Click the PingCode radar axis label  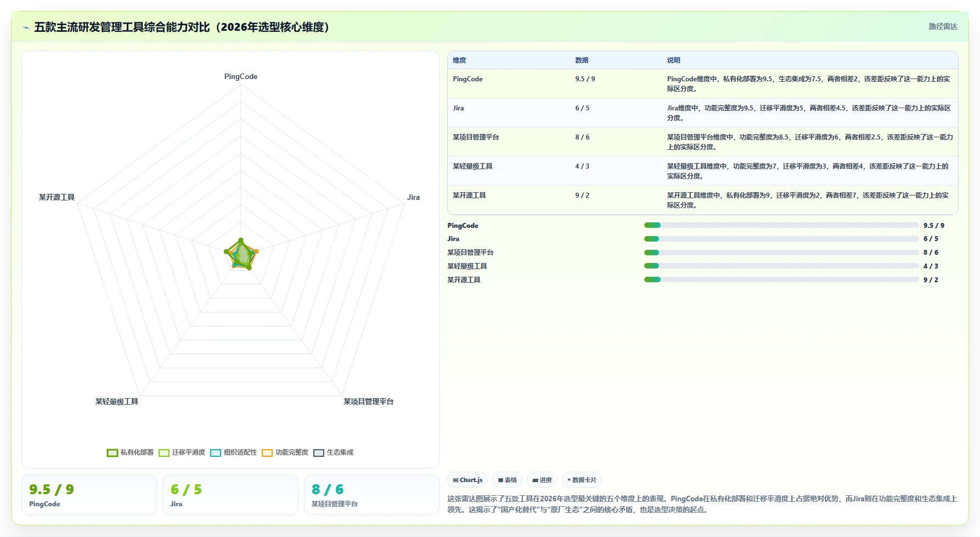(240, 77)
